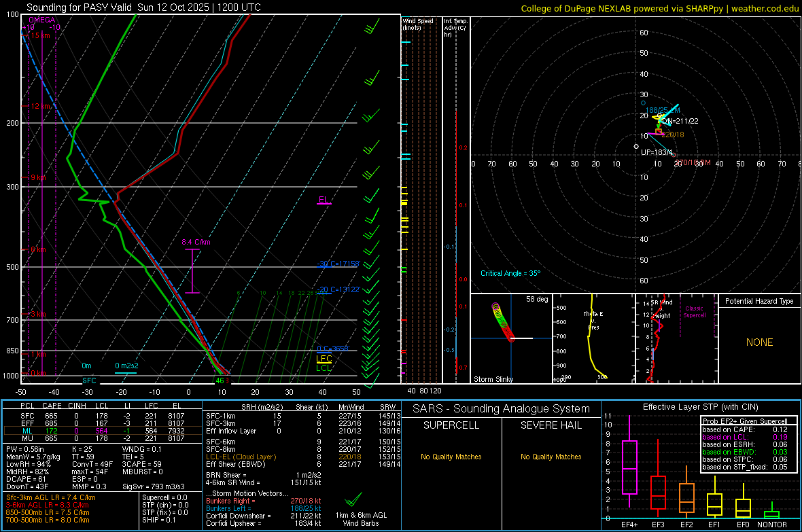Click the DCAPE = 61 value

[26, 479]
